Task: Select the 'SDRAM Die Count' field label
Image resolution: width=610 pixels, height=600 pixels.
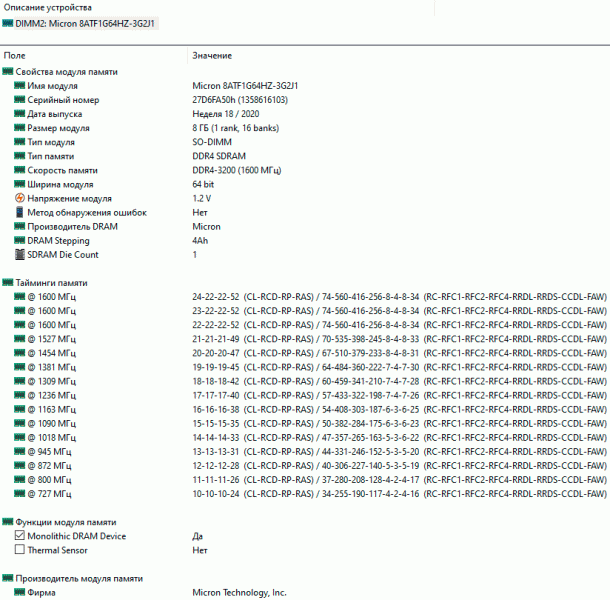Action: 63,254
